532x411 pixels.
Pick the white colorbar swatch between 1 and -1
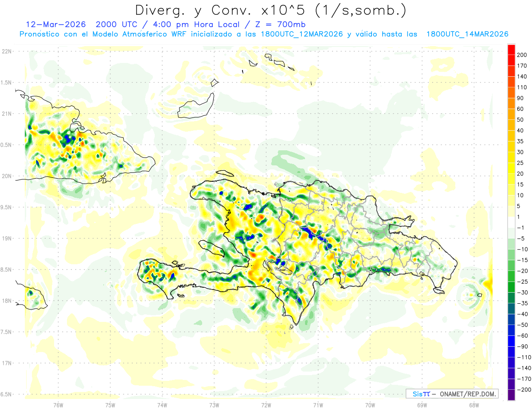click(x=511, y=222)
